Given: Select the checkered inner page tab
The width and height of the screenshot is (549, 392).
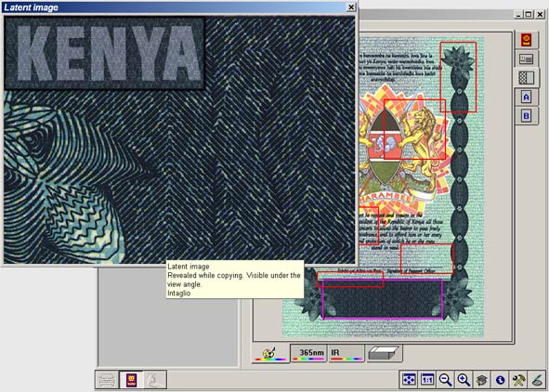Looking at the screenshot, I should [x=527, y=78].
